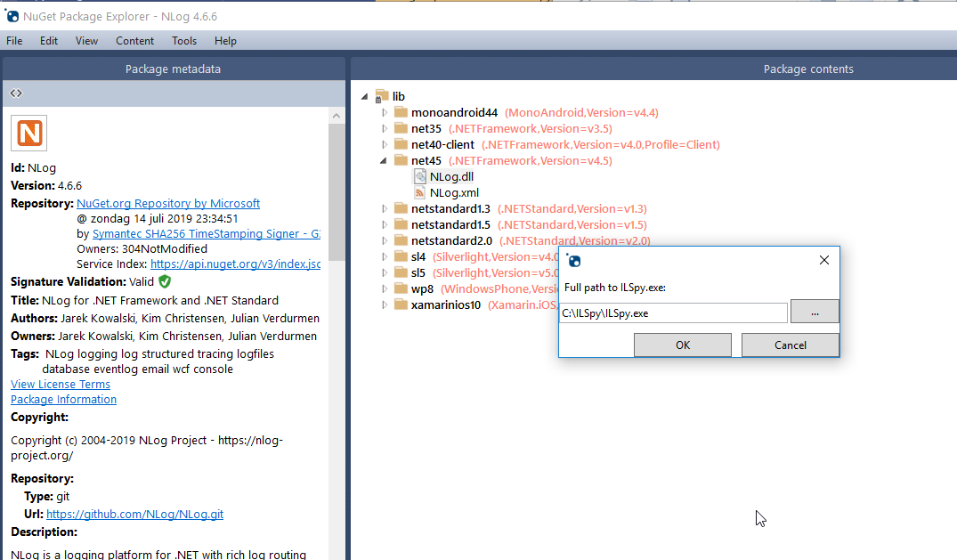Toggle the metadata source view icon
The height and width of the screenshot is (560, 957).
point(16,93)
